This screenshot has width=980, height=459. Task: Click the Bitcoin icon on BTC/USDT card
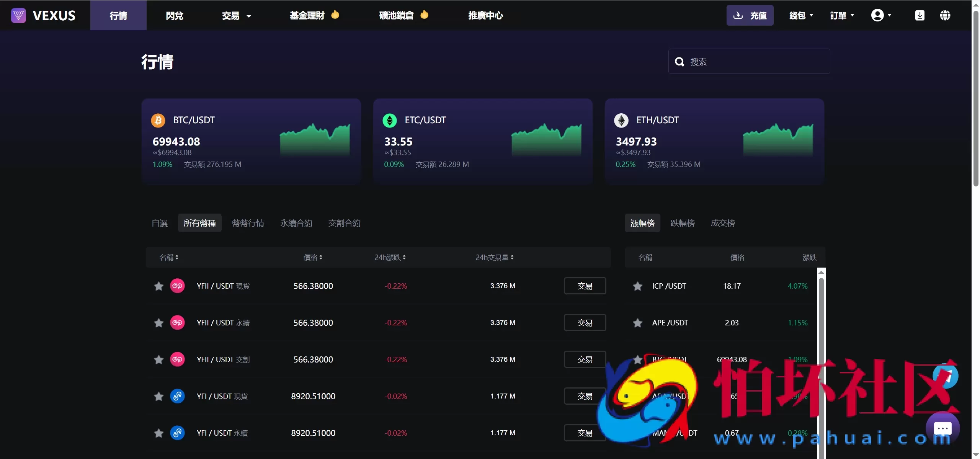(158, 120)
